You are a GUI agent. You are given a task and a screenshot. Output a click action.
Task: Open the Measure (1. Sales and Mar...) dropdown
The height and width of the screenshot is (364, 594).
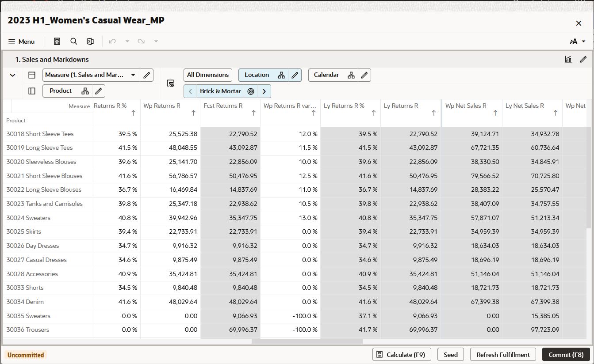91,75
